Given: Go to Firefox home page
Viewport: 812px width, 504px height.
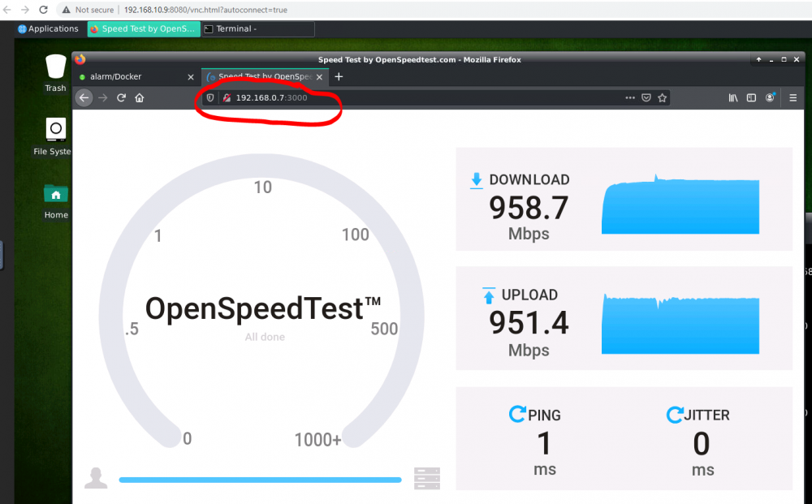Looking at the screenshot, I should (140, 98).
